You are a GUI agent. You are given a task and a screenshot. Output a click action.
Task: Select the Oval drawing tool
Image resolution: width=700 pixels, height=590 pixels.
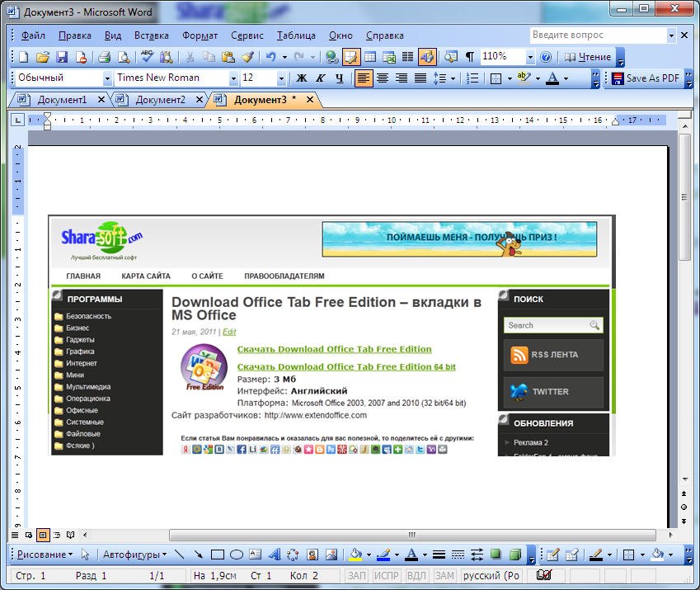(236, 555)
